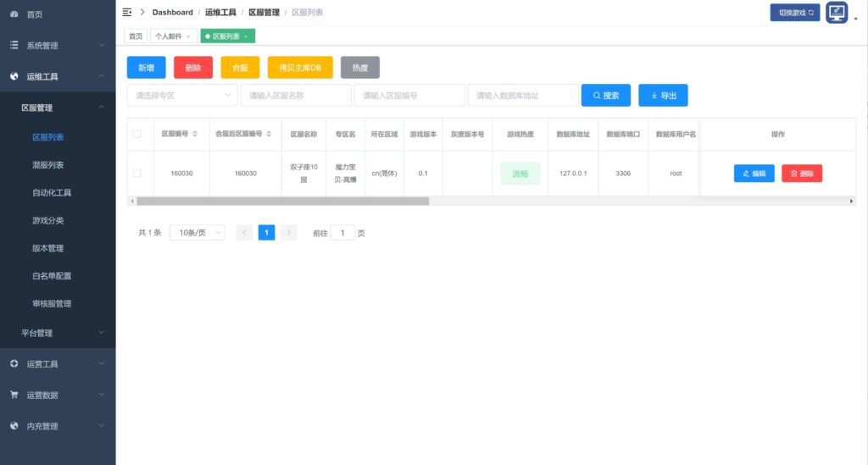
Task: Select page 1 in pagination
Action: point(266,233)
